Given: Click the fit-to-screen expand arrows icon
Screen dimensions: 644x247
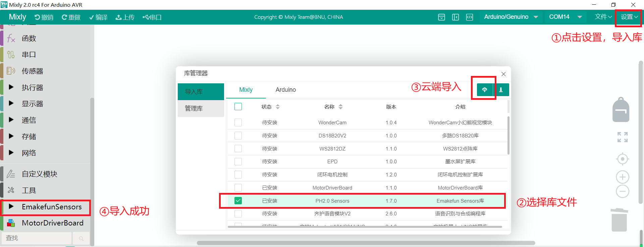Looking at the screenshot, I should pyautogui.click(x=623, y=137).
